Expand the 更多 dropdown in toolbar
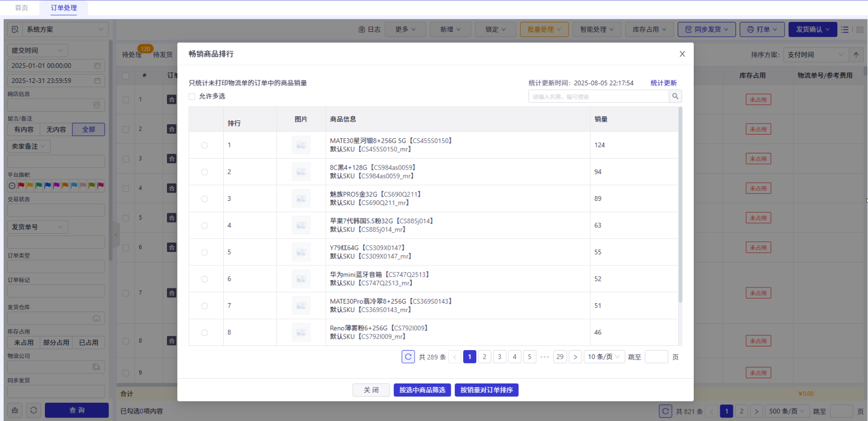Image resolution: width=868 pixels, height=421 pixels. tap(405, 30)
